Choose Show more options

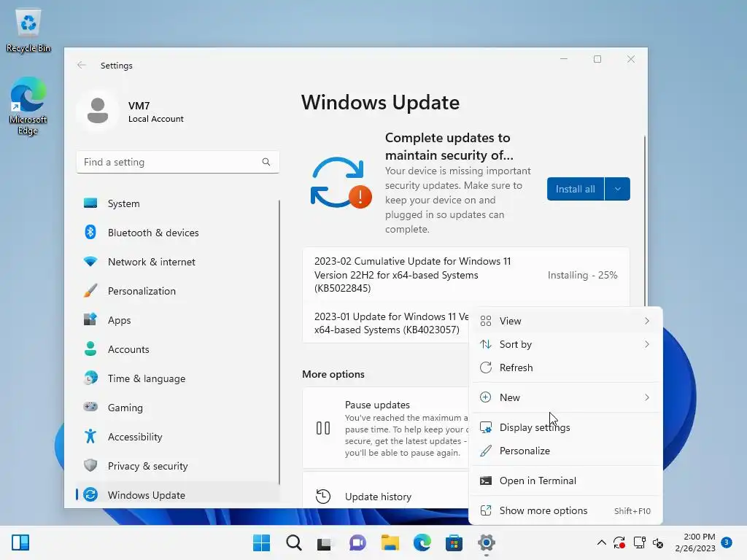[565, 510]
